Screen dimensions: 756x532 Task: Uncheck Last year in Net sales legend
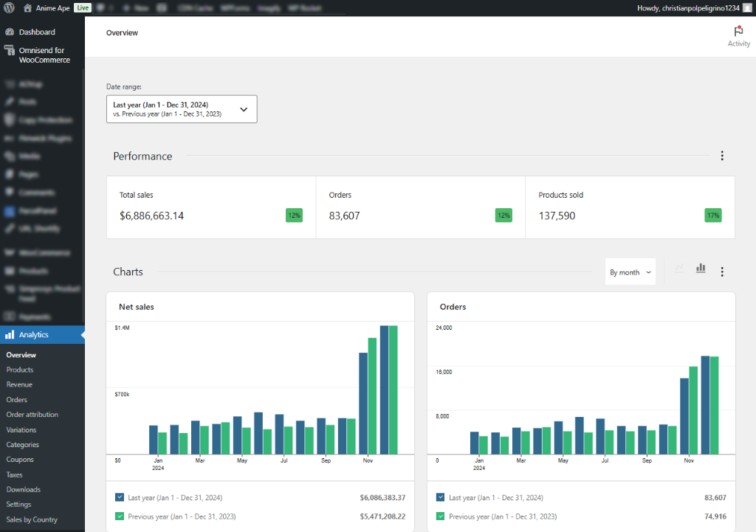[x=120, y=497]
